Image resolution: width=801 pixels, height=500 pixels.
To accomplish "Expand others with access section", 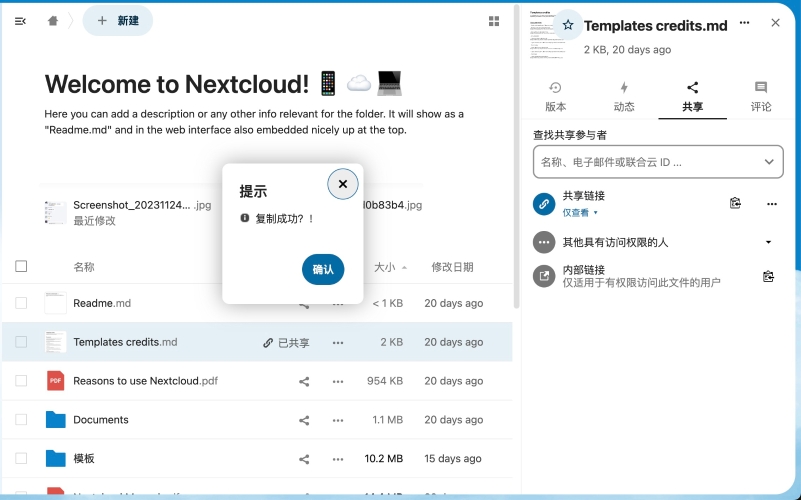I will (x=768, y=242).
